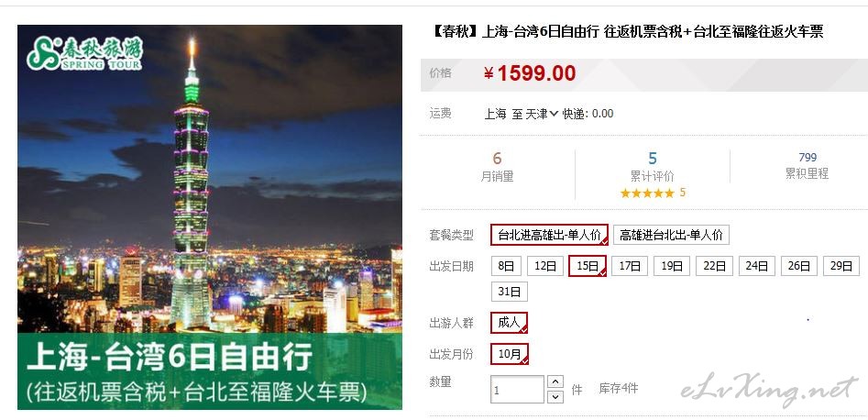The image size is (868, 420).
Task: Select 成人 traveler group option
Action: click(509, 323)
